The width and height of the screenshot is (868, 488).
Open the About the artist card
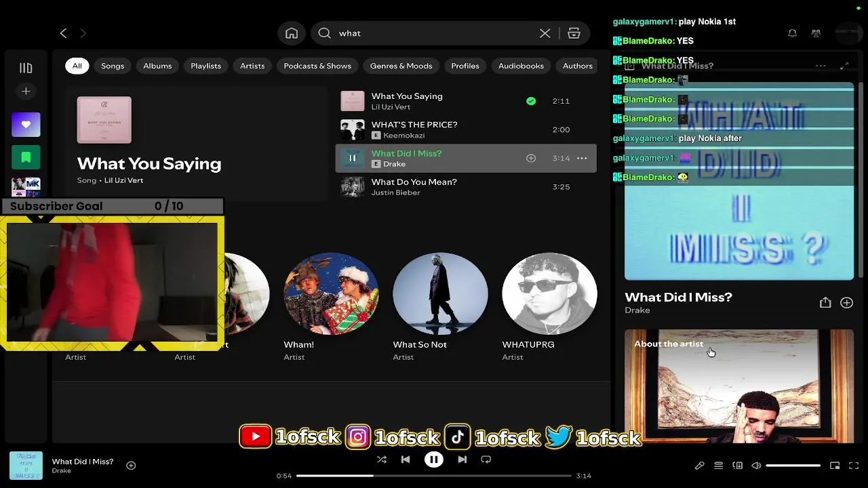pyautogui.click(x=739, y=386)
